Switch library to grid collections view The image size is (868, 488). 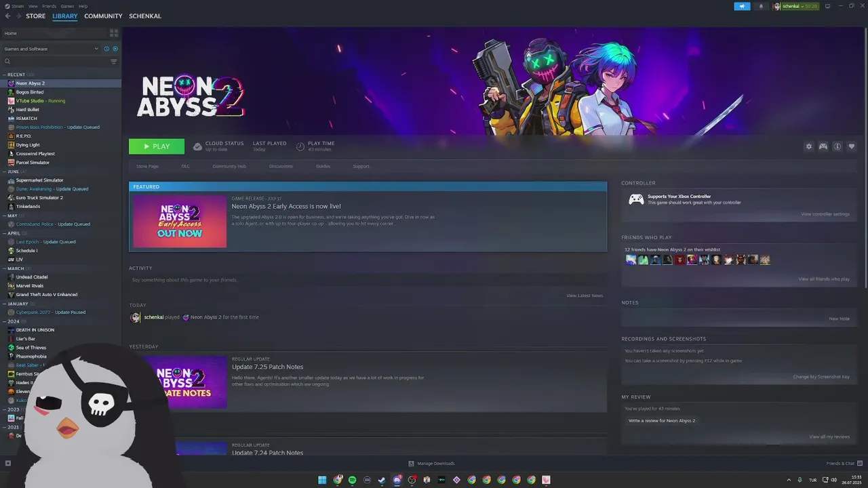(114, 33)
